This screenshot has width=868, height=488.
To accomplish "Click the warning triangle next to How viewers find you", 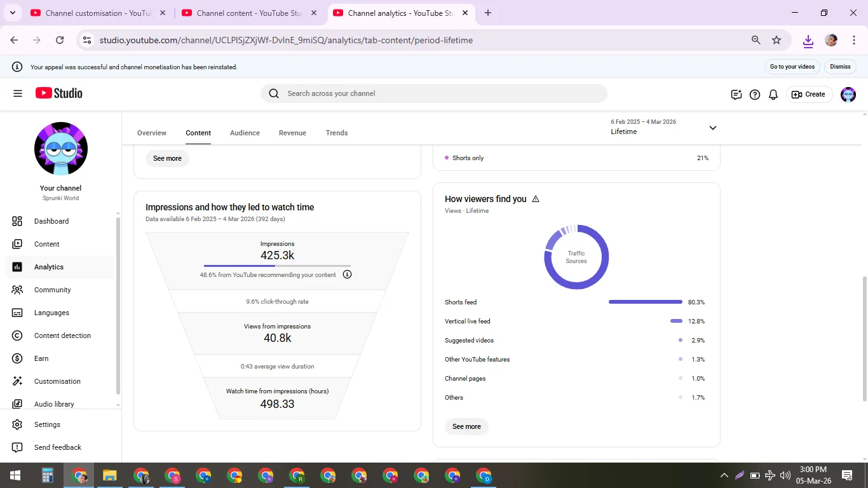I will click(x=536, y=199).
